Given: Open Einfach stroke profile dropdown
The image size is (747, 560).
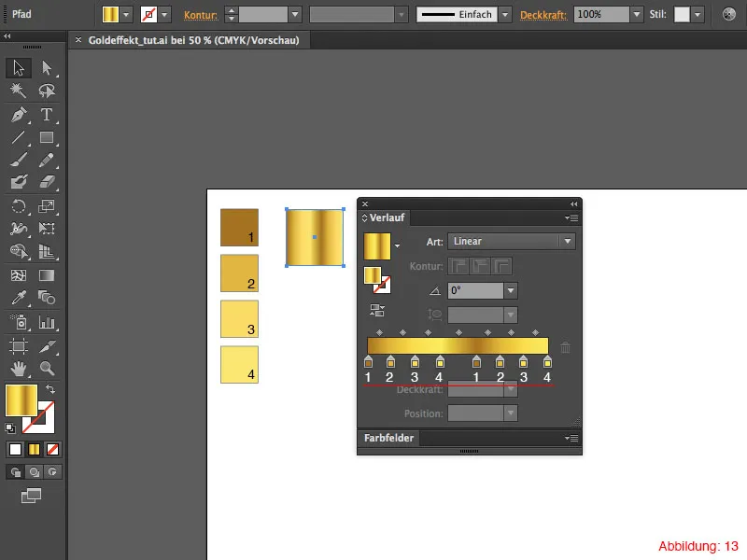Looking at the screenshot, I should pyautogui.click(x=505, y=15).
